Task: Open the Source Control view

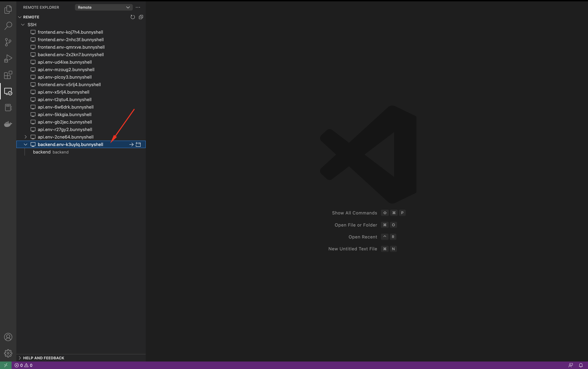Action: [8, 42]
